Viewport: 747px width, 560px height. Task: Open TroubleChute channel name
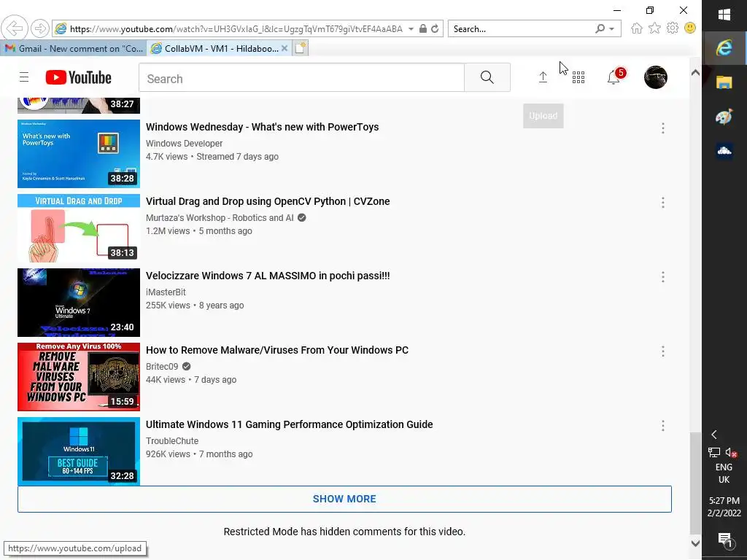[172, 440]
